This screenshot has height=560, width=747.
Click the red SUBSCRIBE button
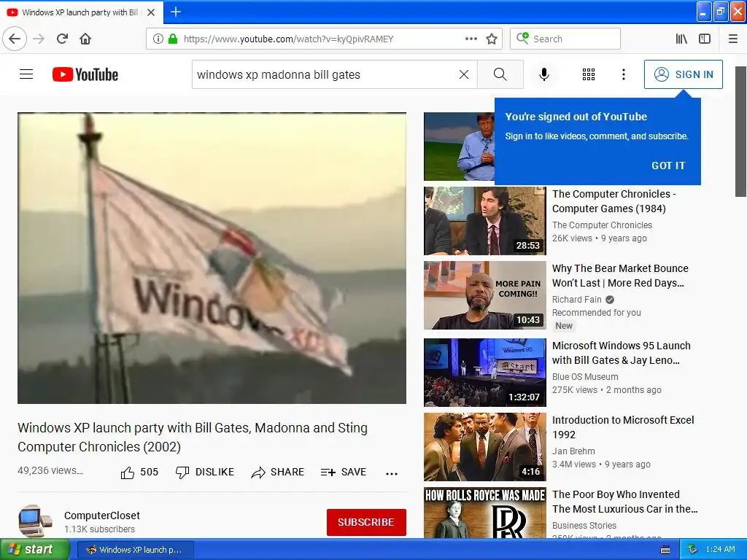(x=366, y=522)
